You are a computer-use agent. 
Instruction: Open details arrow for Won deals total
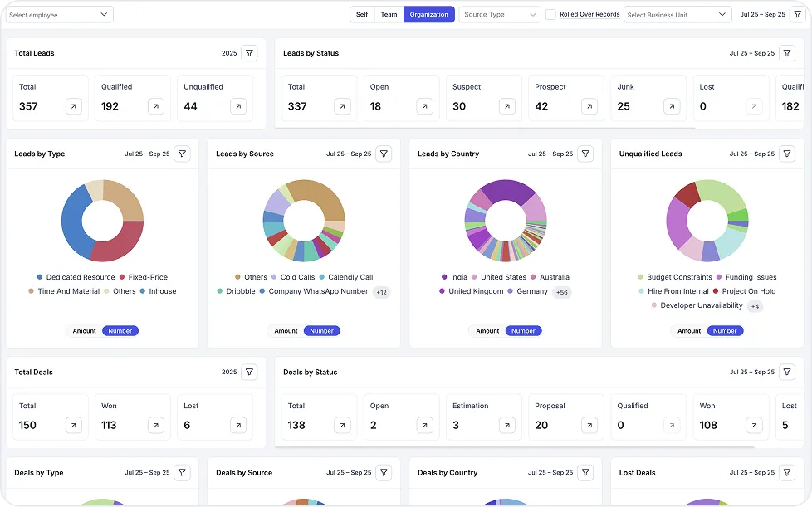(x=155, y=425)
